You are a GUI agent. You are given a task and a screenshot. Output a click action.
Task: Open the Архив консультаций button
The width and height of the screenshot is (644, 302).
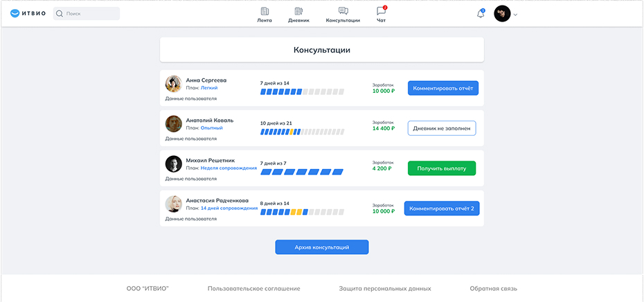tap(322, 247)
